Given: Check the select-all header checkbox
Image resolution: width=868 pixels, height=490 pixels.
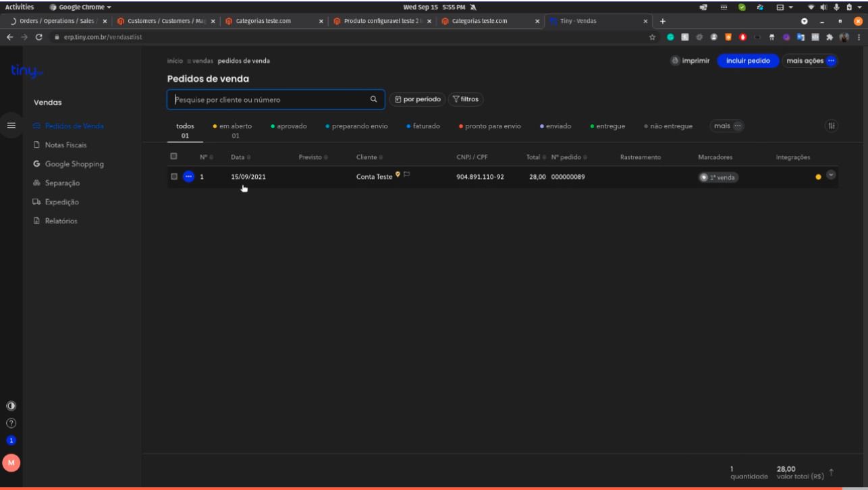Looking at the screenshot, I should (x=173, y=157).
